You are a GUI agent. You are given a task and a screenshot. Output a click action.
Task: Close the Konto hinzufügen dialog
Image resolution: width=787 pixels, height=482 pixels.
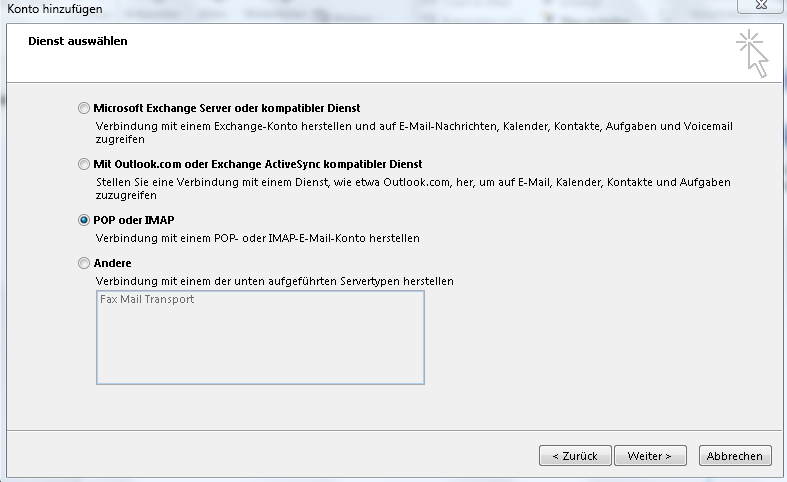point(761,5)
